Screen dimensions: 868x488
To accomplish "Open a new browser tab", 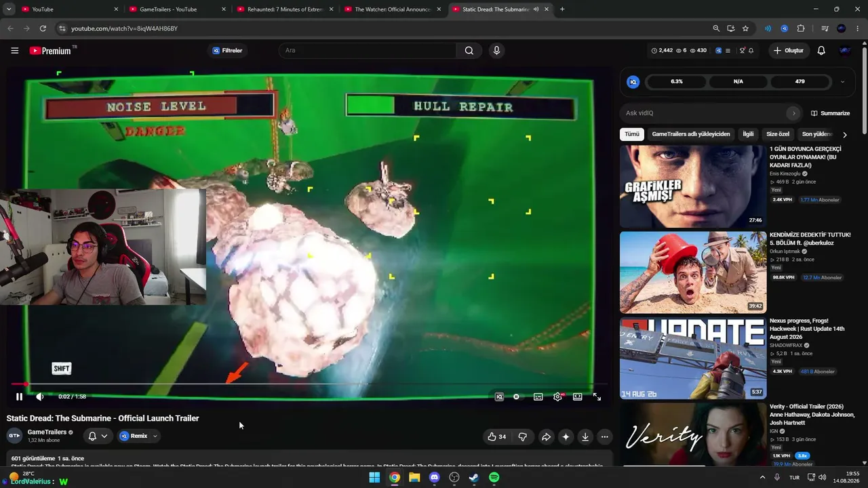I will pyautogui.click(x=562, y=9).
